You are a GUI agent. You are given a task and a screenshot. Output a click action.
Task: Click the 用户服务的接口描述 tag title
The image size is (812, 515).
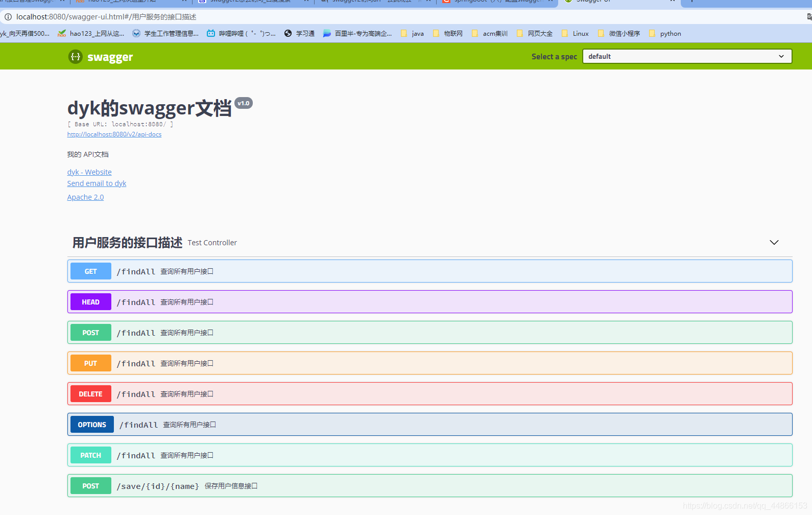[x=127, y=243]
